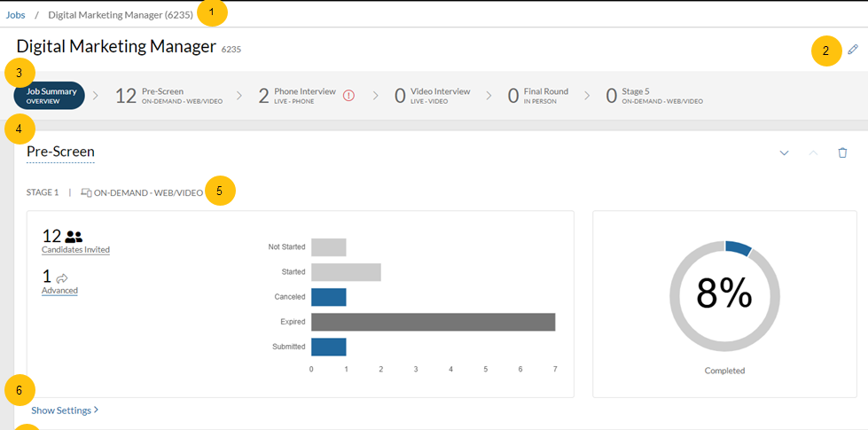Open the Job Summary overview tab
This screenshot has height=430, width=868.
click(x=51, y=96)
